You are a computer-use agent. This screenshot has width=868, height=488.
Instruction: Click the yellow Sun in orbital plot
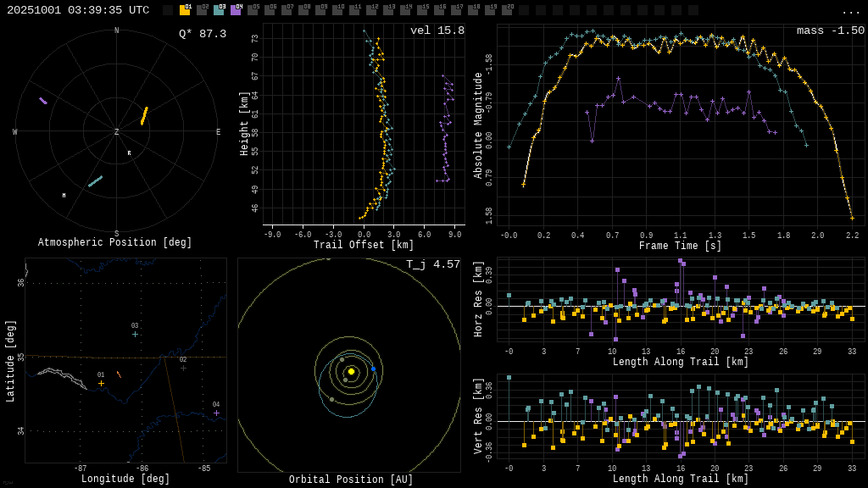[351, 371]
